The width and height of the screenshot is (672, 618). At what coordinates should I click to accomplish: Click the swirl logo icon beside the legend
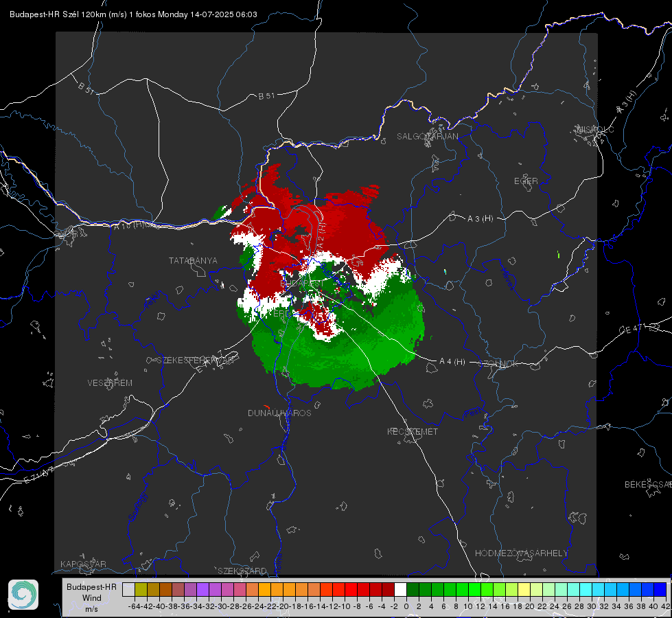tap(23, 595)
